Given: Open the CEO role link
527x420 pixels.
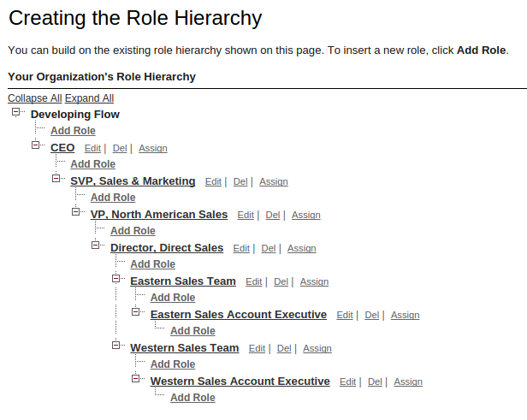Looking at the screenshot, I should [62, 148].
